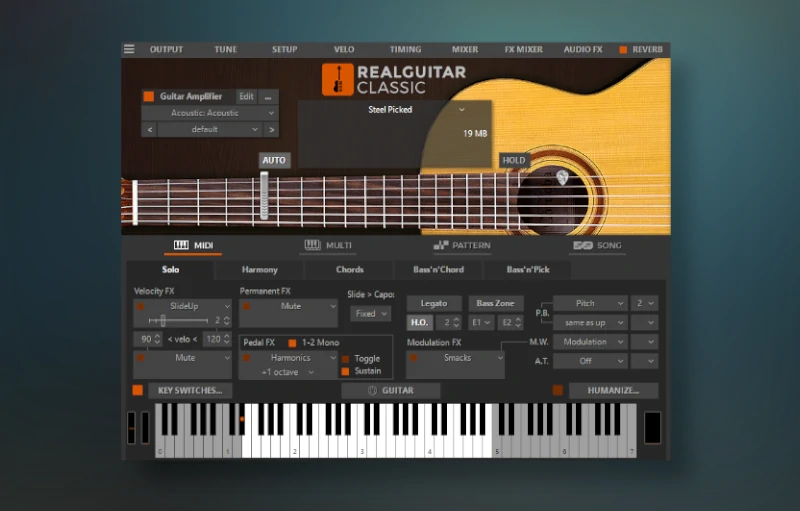The width and height of the screenshot is (800, 511).
Task: Open the TUNE menu
Action: pos(226,49)
